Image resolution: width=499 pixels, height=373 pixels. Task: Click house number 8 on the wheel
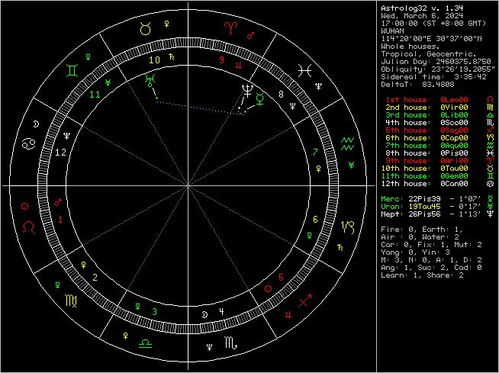pyautogui.click(x=281, y=94)
